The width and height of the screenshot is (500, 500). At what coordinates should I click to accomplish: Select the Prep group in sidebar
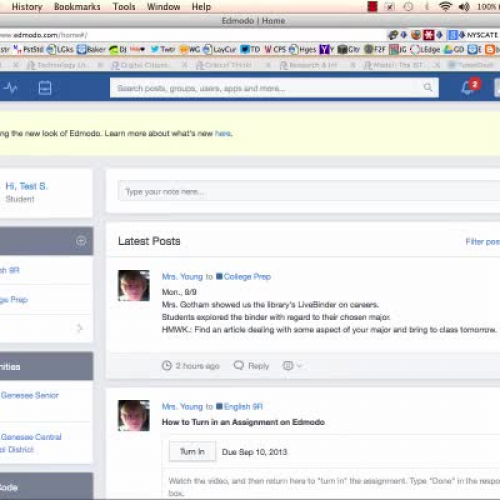tap(14, 299)
